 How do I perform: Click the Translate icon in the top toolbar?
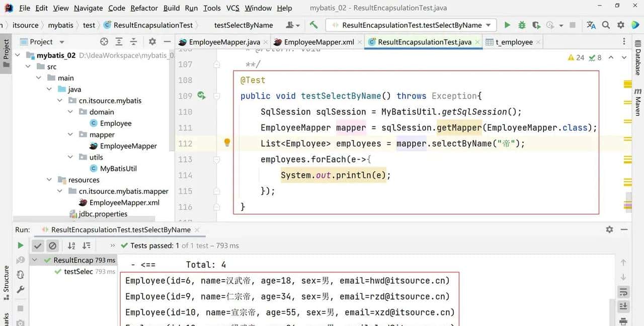point(591,25)
